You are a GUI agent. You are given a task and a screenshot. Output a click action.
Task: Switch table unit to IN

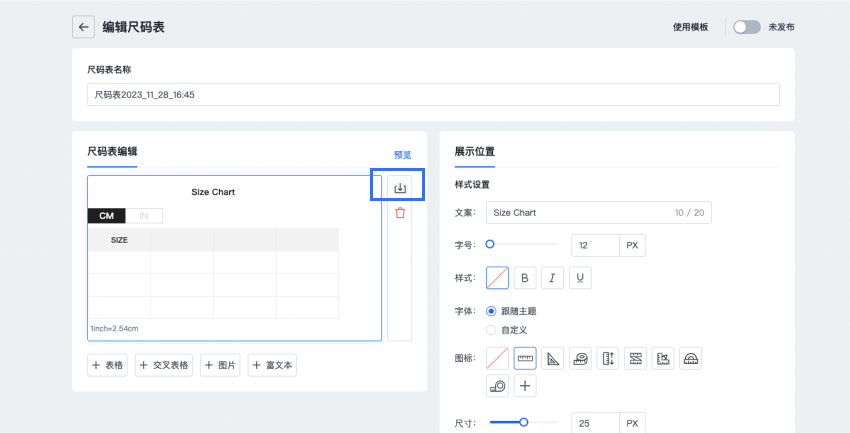[x=144, y=215]
